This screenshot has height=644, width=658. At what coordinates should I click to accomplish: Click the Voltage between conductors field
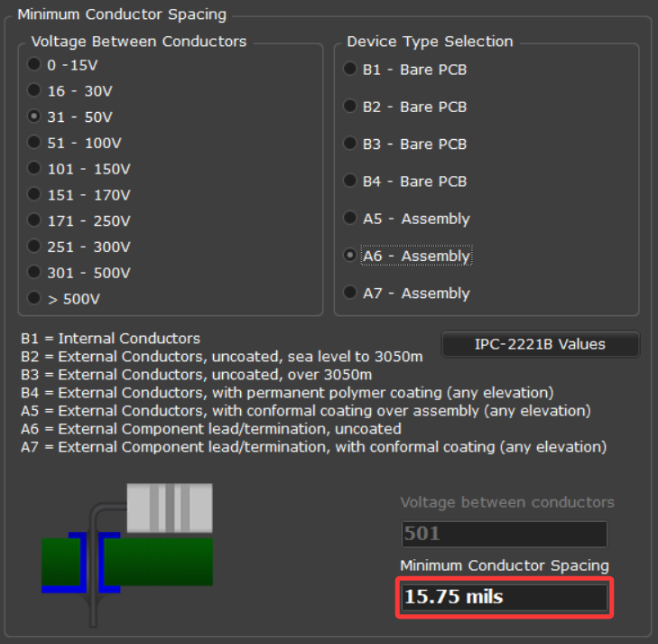coord(504,534)
